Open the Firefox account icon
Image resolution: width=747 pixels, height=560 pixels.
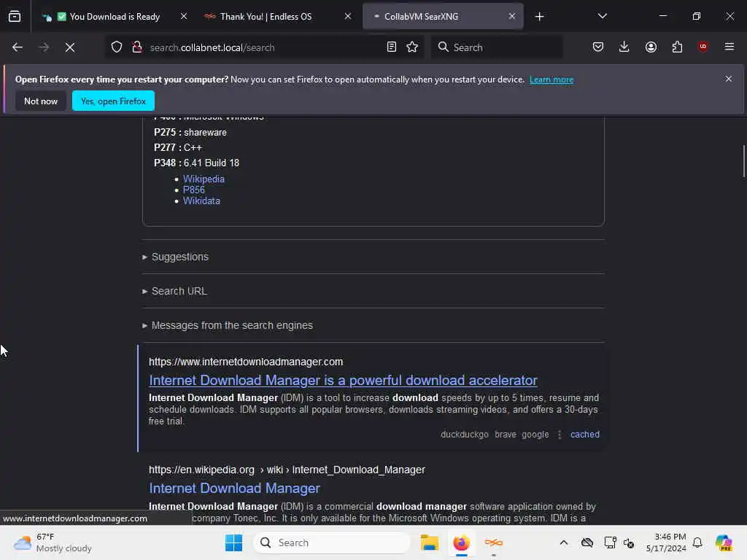651,47
